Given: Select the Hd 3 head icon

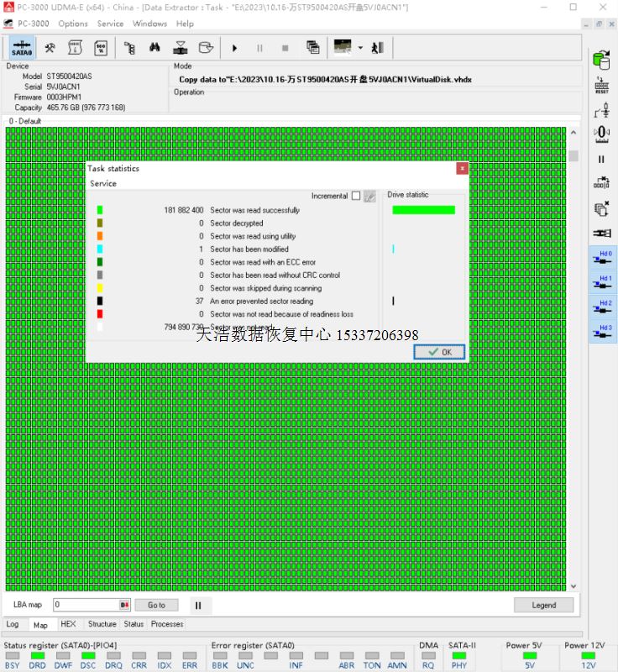Looking at the screenshot, I should click(602, 332).
